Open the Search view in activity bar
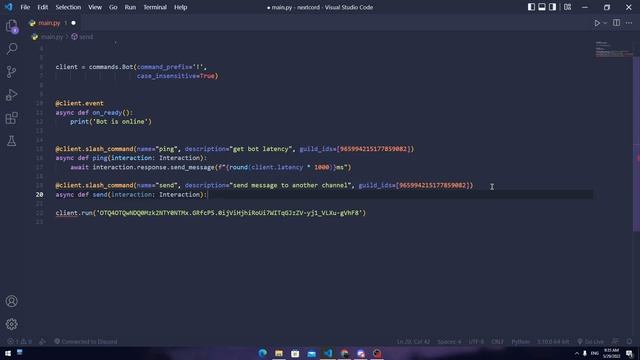 [x=12, y=49]
